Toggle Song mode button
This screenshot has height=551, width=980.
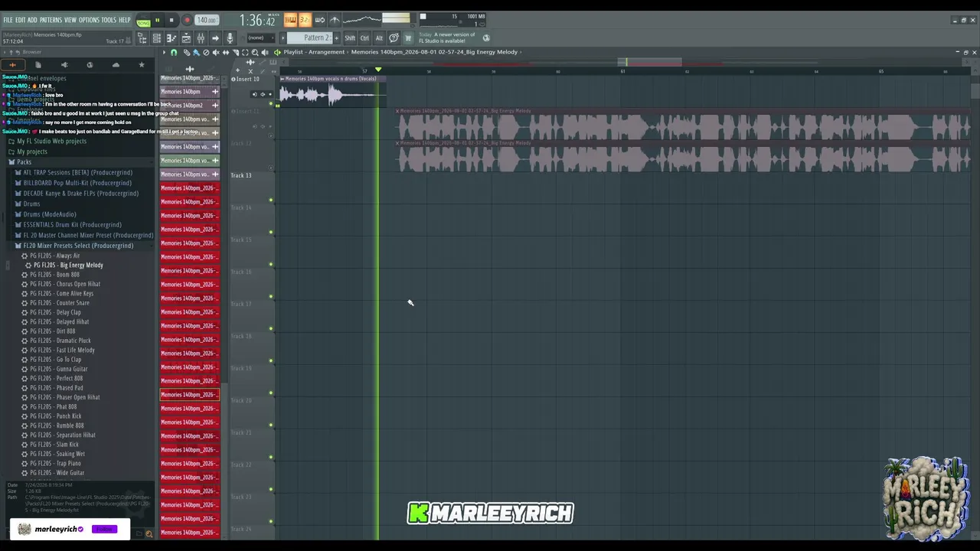click(143, 21)
